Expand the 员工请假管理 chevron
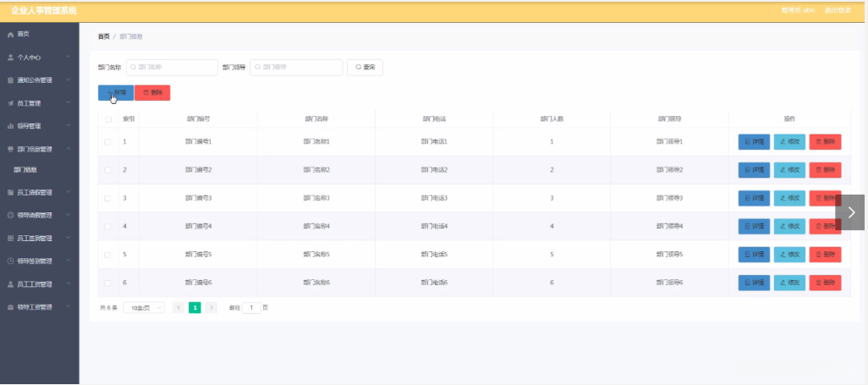Viewport: 868px width, 385px height. [x=68, y=192]
